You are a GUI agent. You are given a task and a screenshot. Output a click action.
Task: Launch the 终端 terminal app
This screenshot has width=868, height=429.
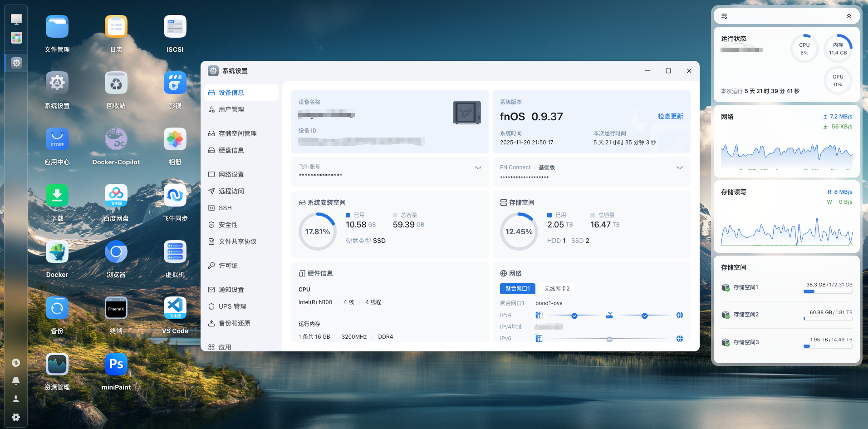(x=116, y=308)
